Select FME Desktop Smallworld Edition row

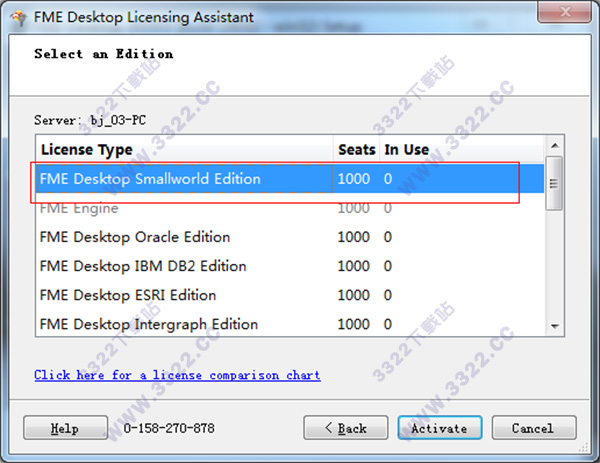point(290,179)
